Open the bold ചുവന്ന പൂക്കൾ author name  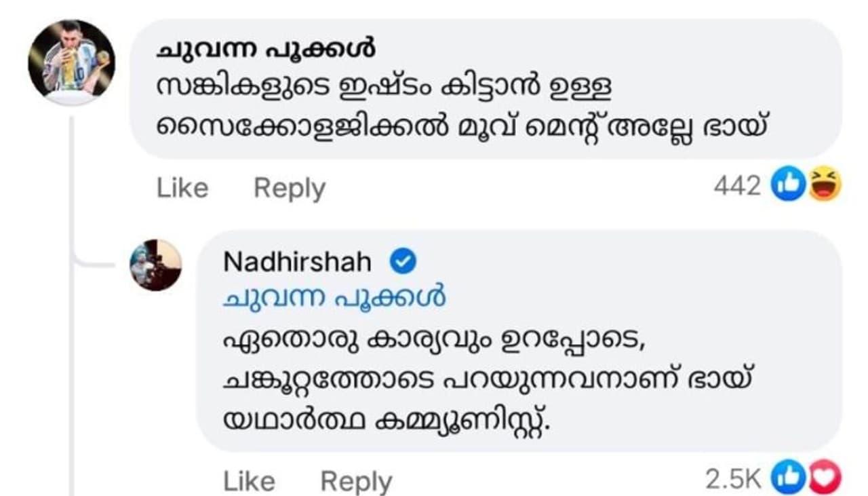[x=267, y=50]
